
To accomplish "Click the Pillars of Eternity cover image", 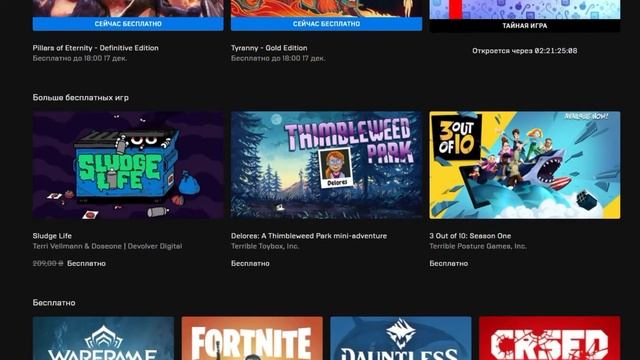I will tap(128, 8).
